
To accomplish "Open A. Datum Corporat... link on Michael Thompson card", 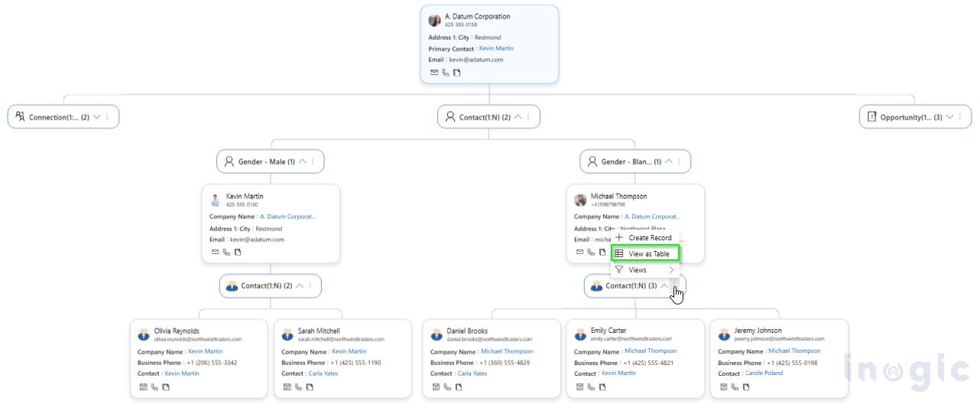I will coord(652,217).
